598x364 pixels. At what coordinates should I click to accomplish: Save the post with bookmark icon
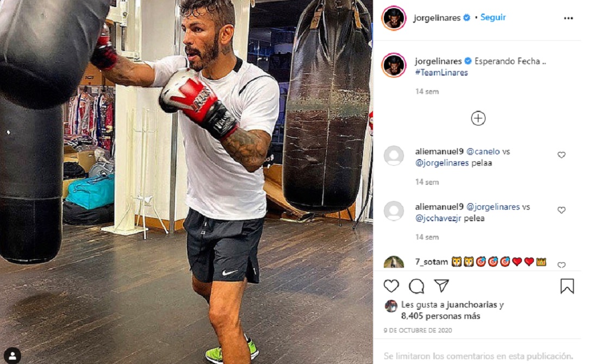pos(567,286)
